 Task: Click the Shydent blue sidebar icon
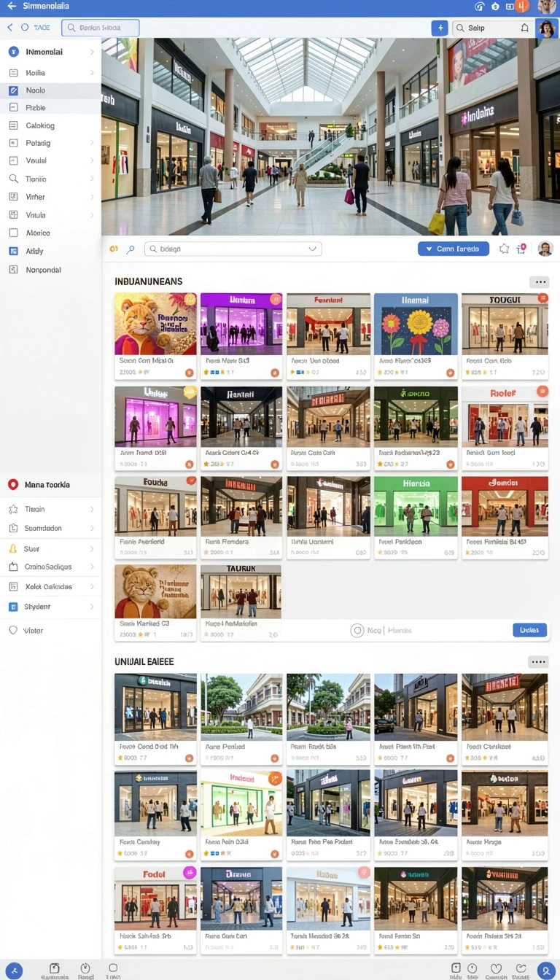point(12,607)
